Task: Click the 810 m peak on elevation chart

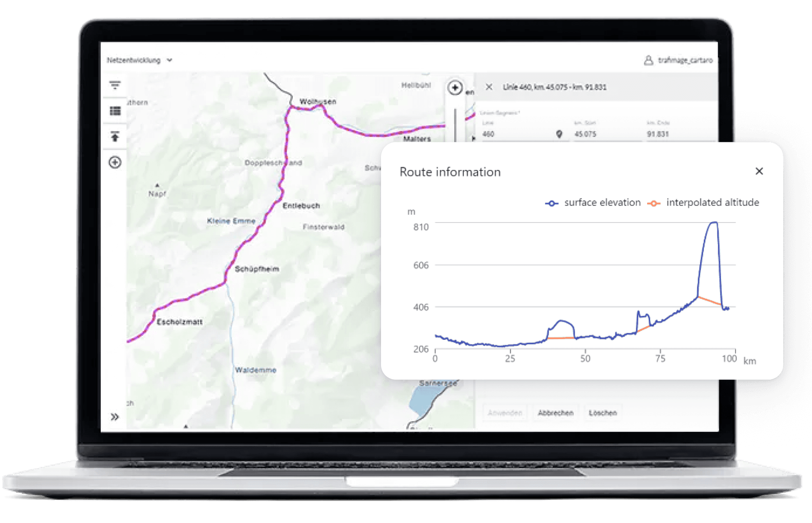Action: click(x=713, y=223)
